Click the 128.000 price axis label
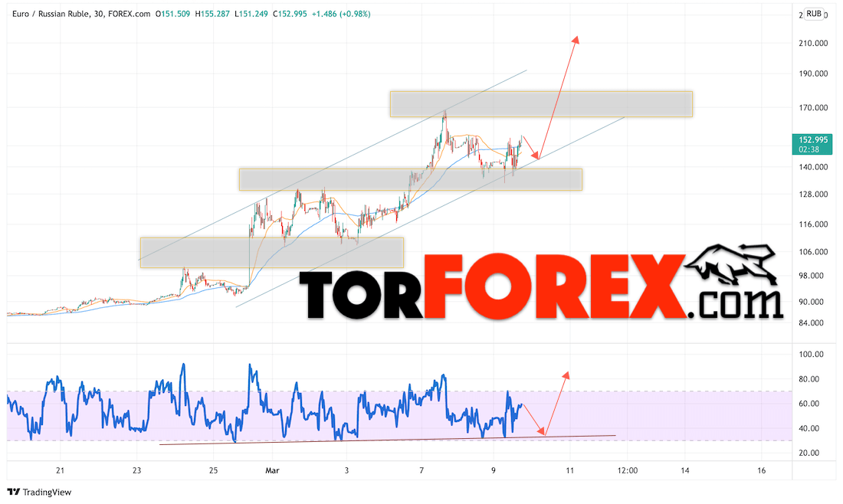This screenshot has width=843, height=504. (813, 194)
